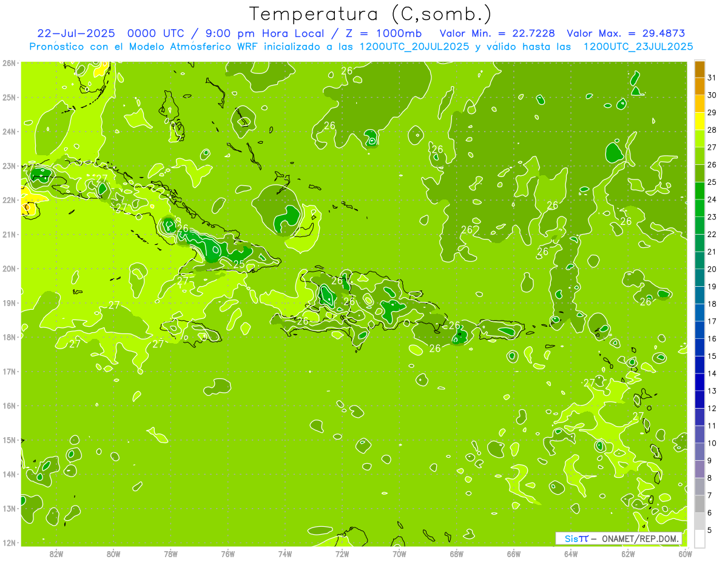
Task: Click the '80W' longitude axis label
Action: pos(113,554)
